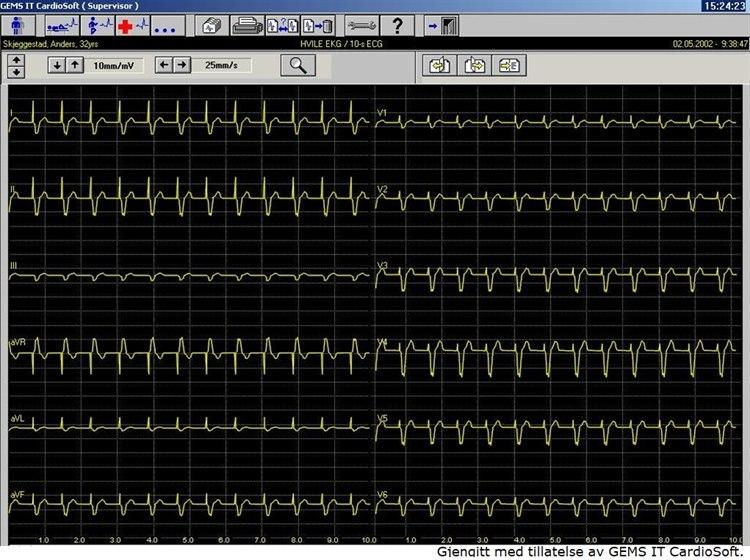Jump to the end with the arrow-to-E page icon

(509, 65)
